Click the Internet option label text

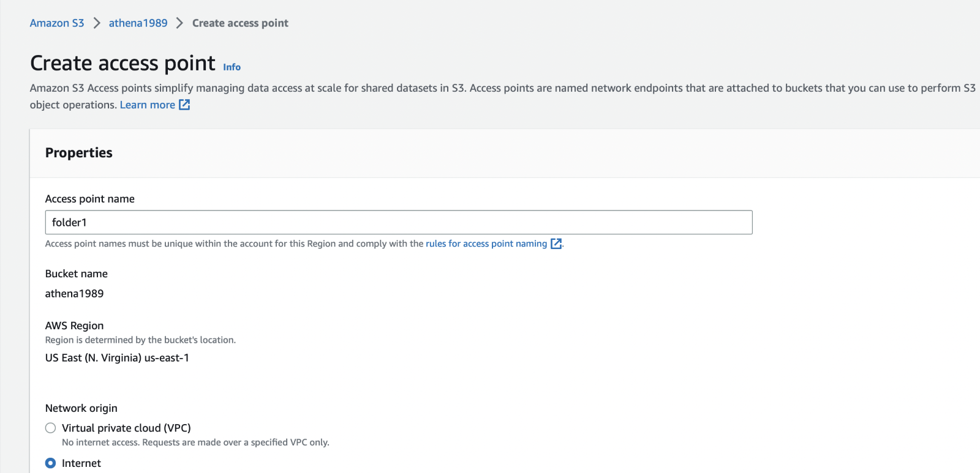81,463
